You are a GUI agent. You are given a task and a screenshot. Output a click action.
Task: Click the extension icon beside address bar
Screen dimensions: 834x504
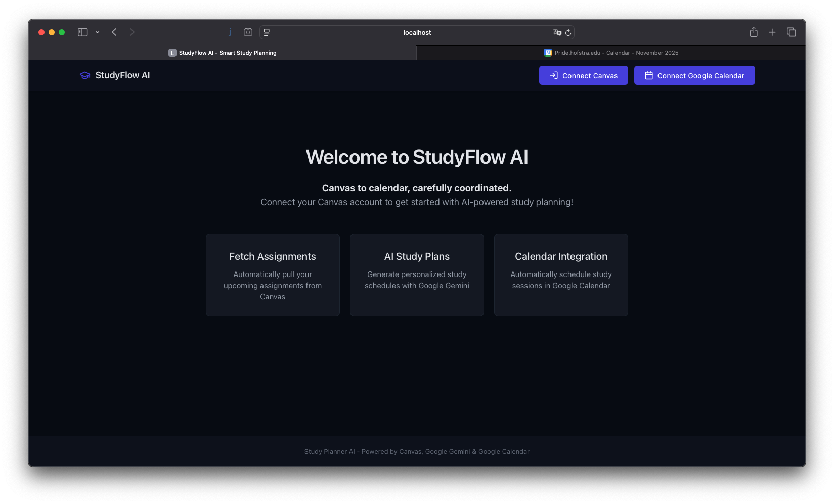tap(248, 32)
